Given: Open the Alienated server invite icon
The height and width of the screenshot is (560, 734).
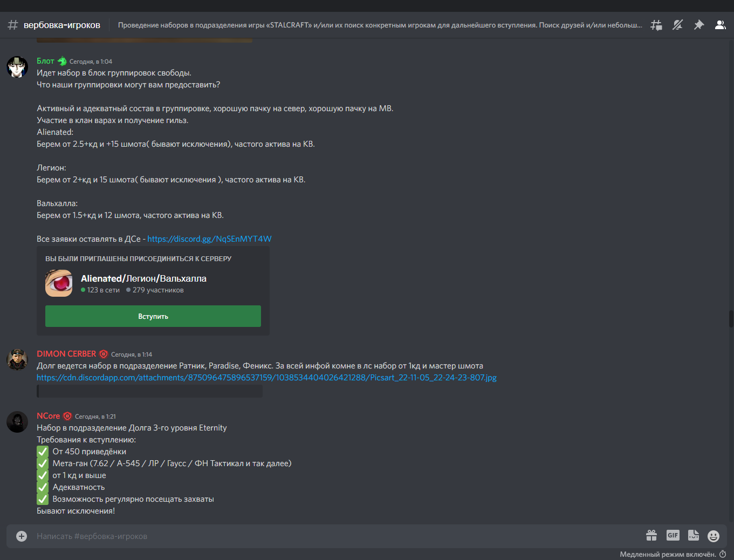Looking at the screenshot, I should 59,283.
